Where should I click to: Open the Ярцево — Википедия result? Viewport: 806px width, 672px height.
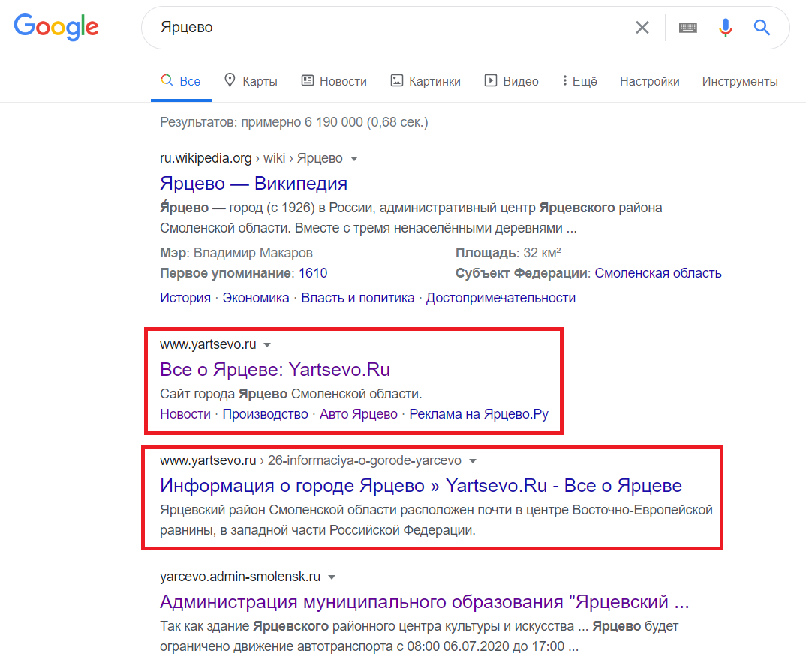pos(254,184)
